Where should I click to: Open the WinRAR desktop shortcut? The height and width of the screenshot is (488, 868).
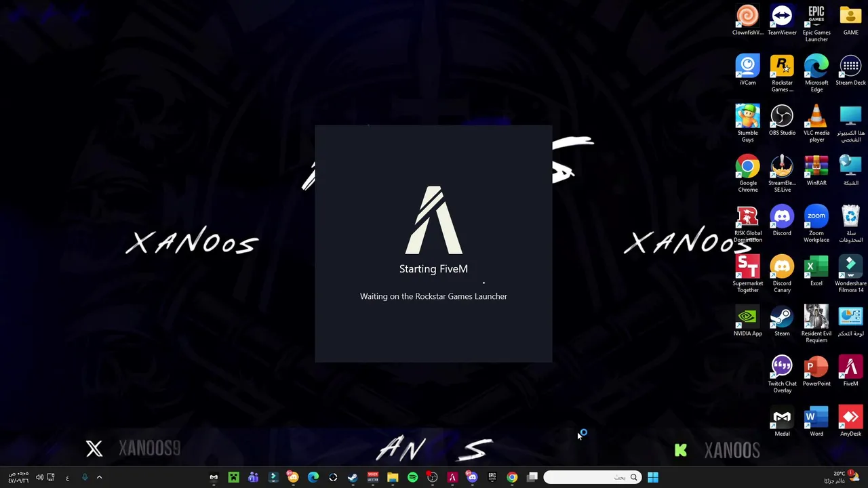coord(816,171)
